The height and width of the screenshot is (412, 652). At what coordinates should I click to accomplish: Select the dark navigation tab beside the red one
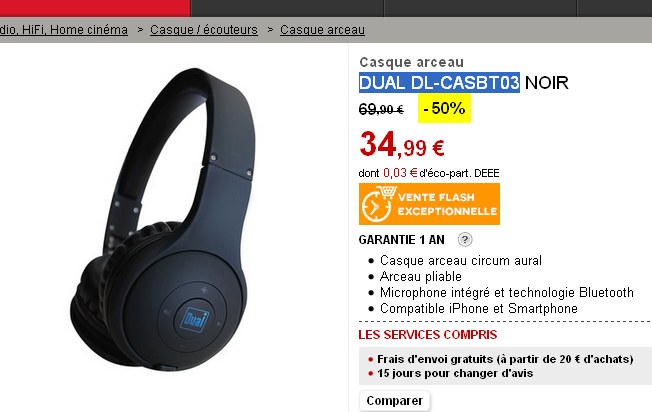pyautogui.click(x=287, y=8)
